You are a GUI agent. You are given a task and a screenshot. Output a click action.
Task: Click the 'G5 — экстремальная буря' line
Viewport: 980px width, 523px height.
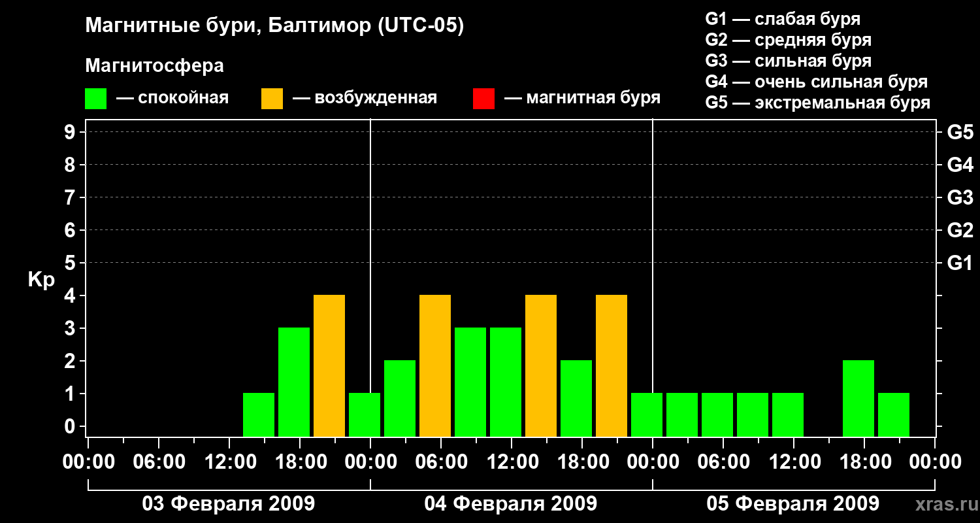click(x=817, y=103)
